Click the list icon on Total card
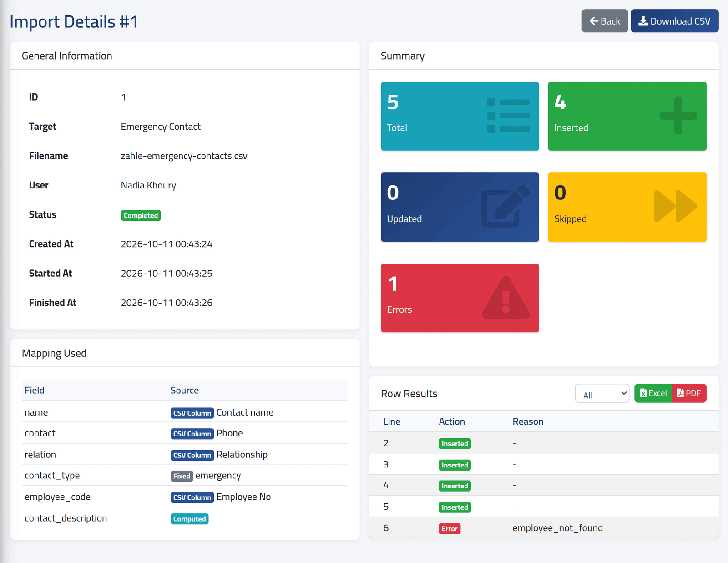The width and height of the screenshot is (728, 563). 508,116
